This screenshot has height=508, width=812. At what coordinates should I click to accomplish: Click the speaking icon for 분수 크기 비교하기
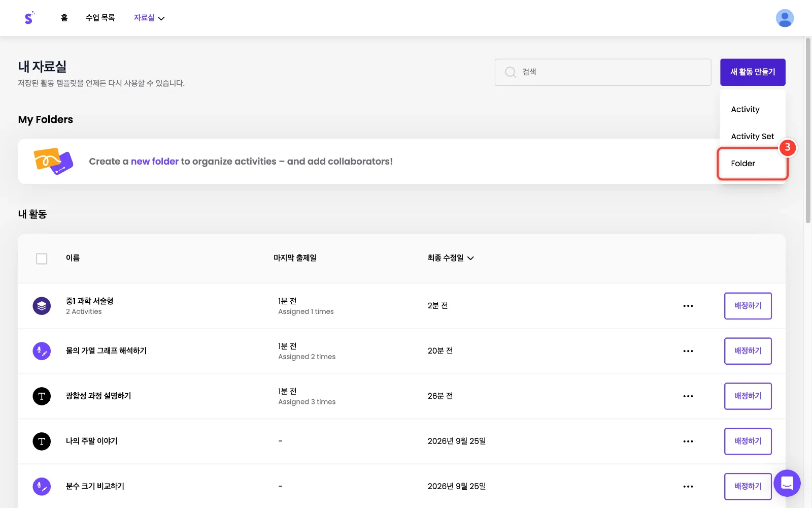(42, 487)
